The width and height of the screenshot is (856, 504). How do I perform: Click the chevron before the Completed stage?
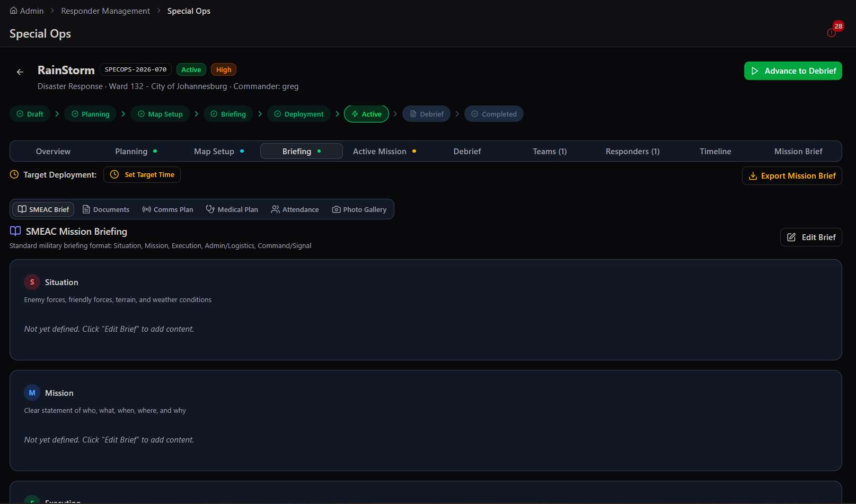point(457,114)
